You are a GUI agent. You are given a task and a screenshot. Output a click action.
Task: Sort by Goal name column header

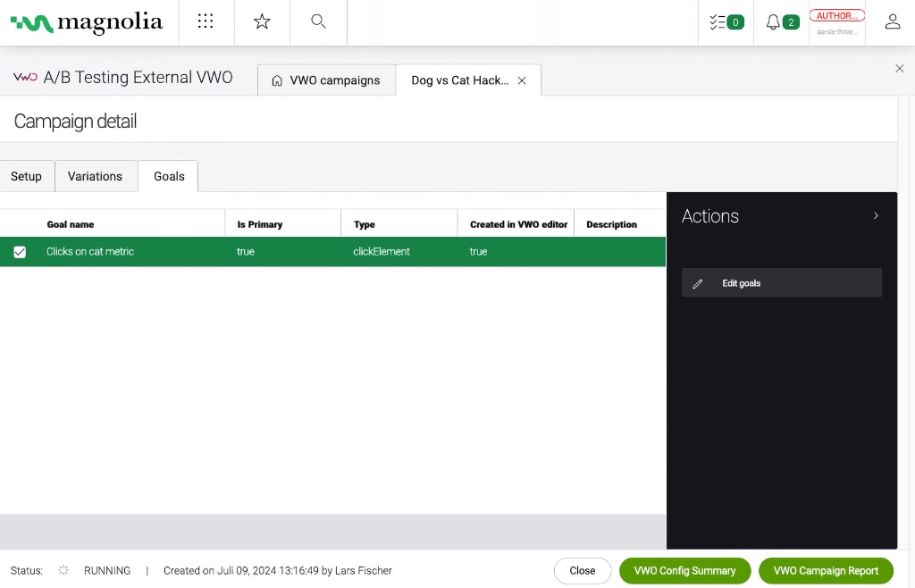71,224
